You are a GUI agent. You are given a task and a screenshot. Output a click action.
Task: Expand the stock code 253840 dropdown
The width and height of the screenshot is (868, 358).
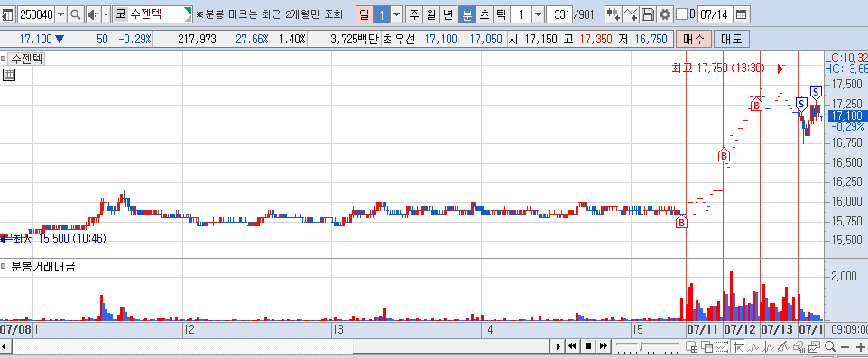click(60, 14)
